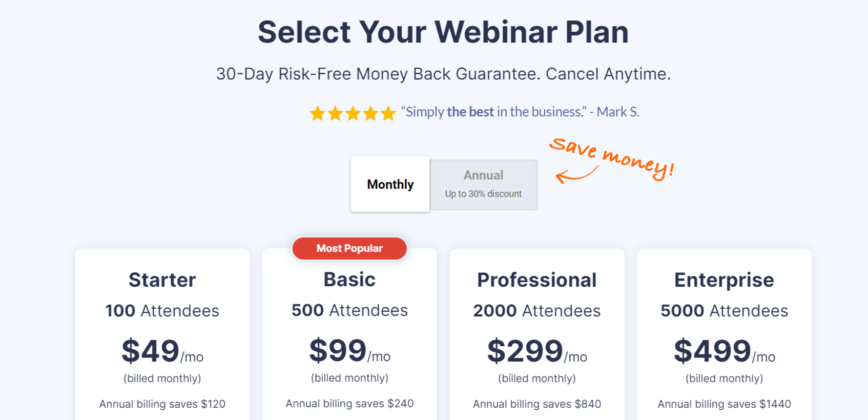This screenshot has width=868, height=420.
Task: Select the Monthly billing toggle
Action: point(390,184)
